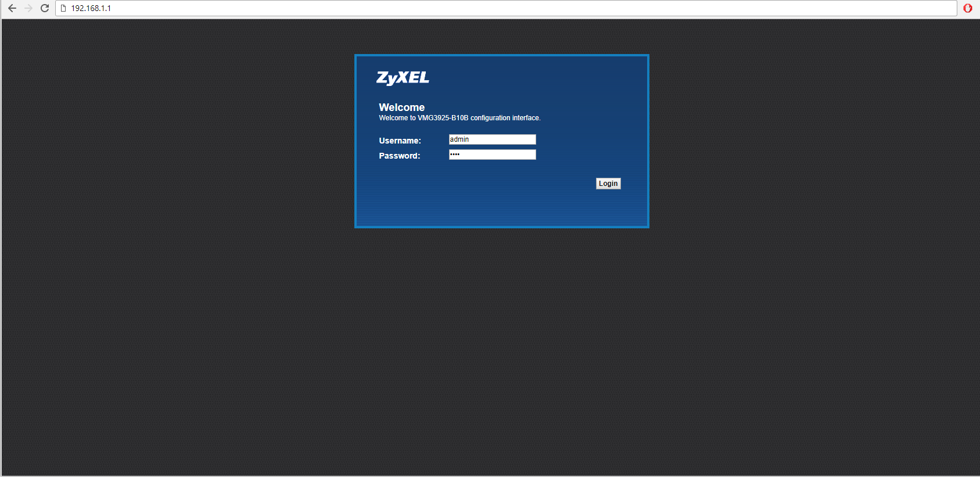Click the Password: label
Image resolution: width=980 pixels, height=477 pixels.
click(x=399, y=156)
